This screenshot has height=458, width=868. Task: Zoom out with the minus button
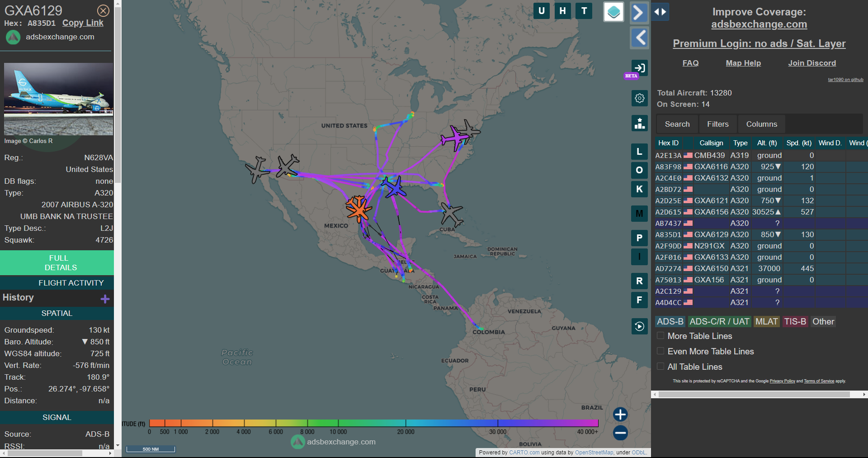(620, 433)
